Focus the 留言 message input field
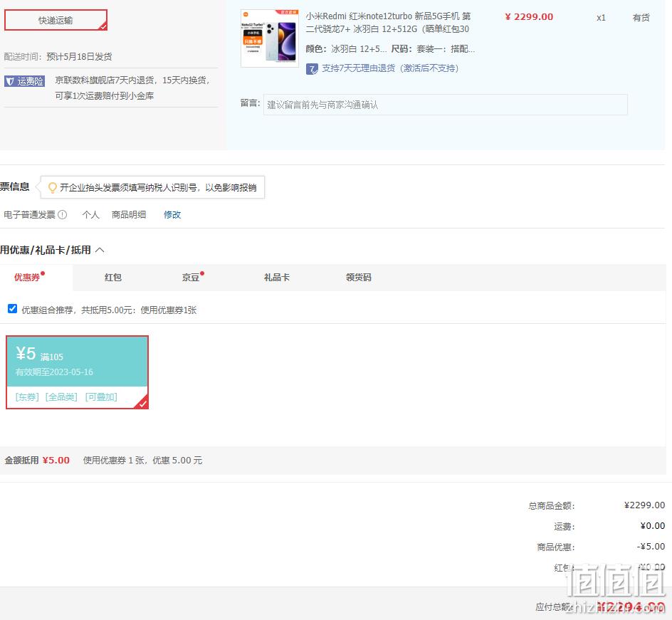 [446, 105]
